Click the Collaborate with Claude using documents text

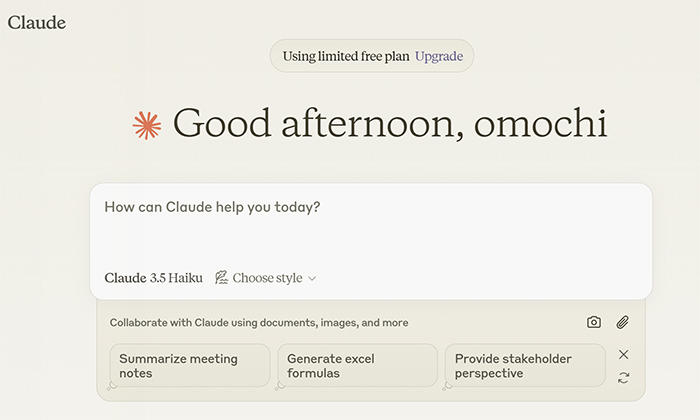(x=259, y=323)
